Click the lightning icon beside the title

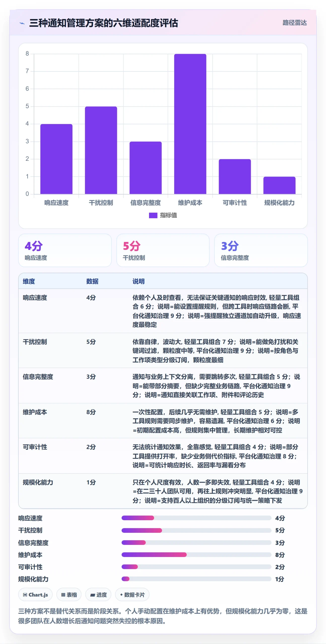pos(22,23)
